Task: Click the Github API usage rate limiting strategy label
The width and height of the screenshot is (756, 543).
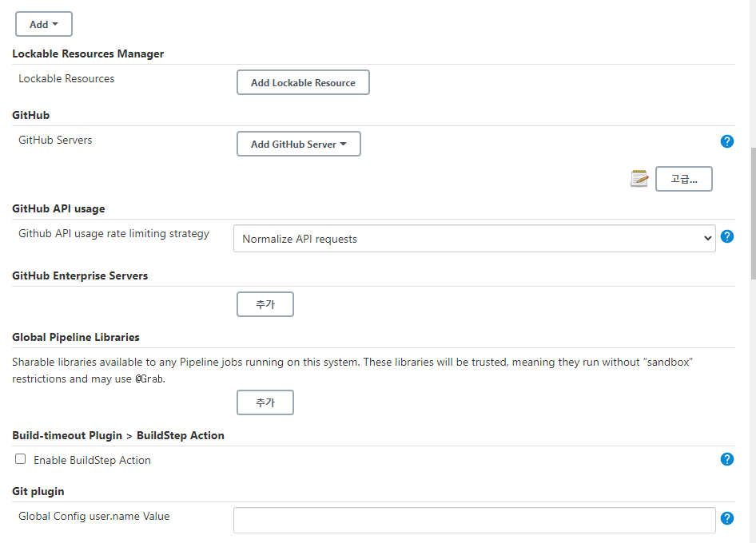Action: point(113,234)
